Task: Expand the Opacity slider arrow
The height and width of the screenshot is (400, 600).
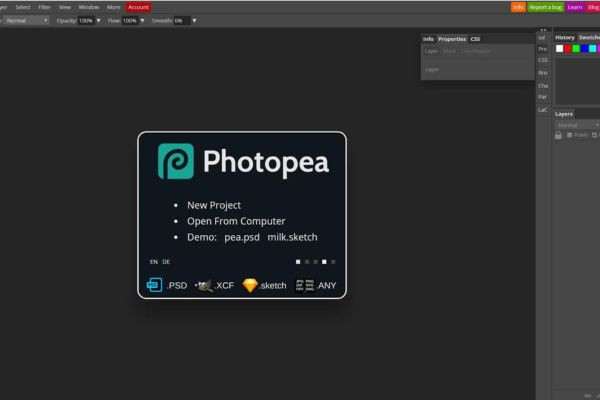Action: (98, 21)
